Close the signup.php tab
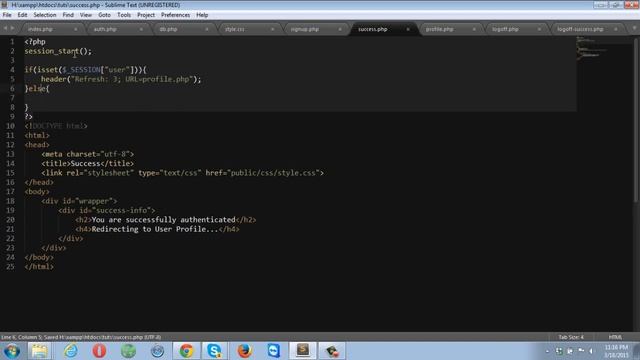640x360 pixels. (340, 29)
